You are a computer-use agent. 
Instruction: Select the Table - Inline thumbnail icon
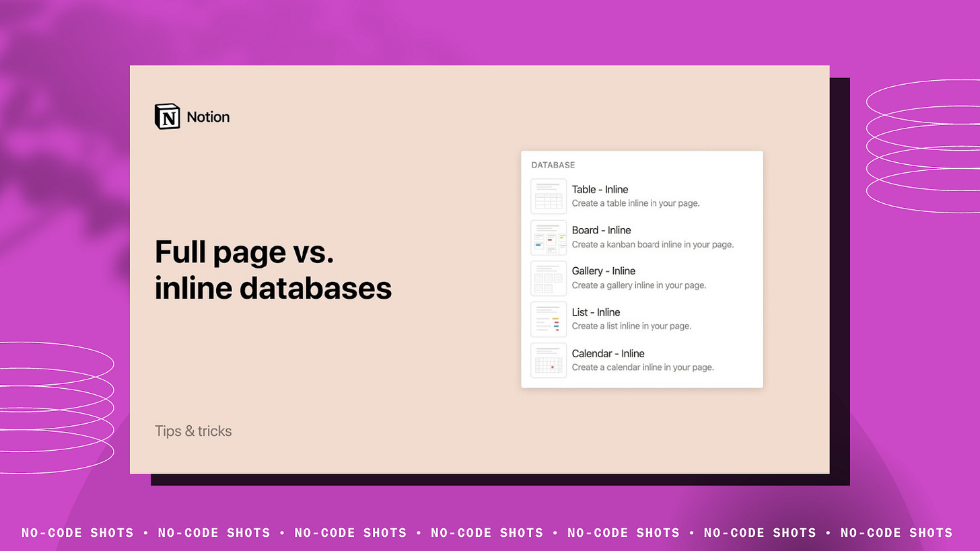(549, 196)
